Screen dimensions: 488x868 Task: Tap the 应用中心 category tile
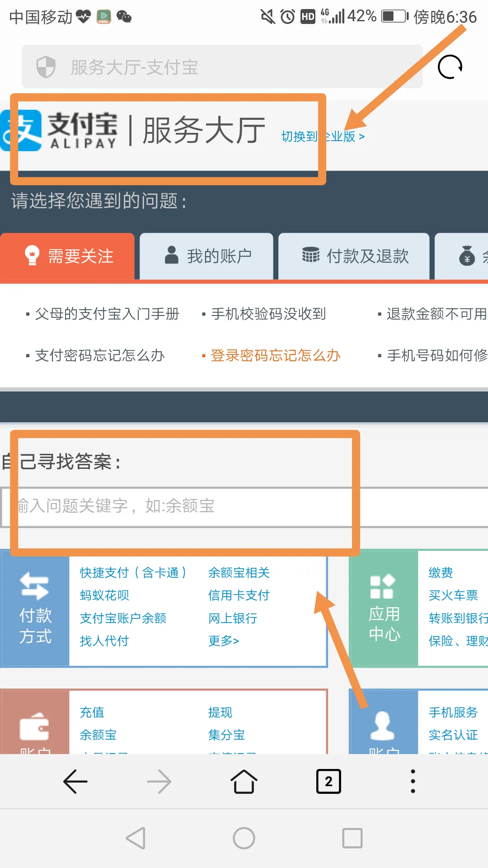pos(384,609)
